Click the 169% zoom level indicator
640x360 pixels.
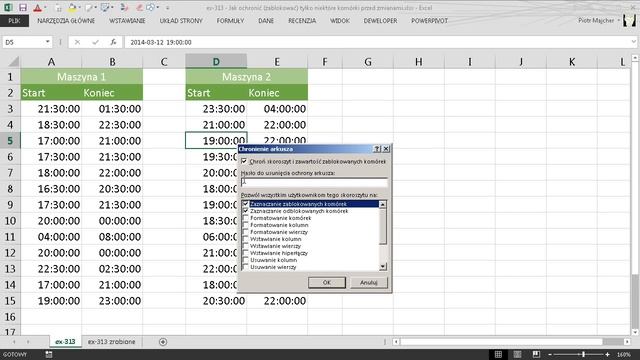[x=624, y=354]
